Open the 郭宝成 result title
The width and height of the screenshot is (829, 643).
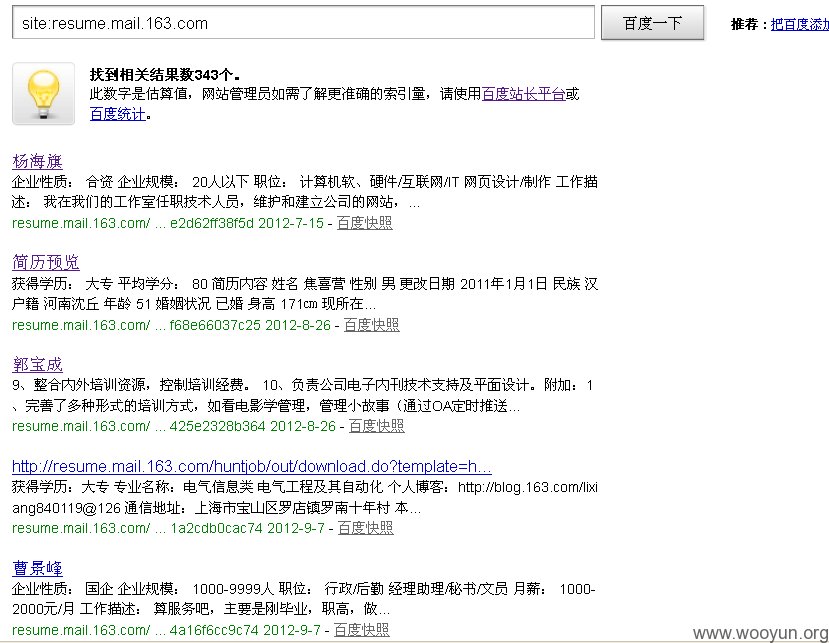pos(37,364)
